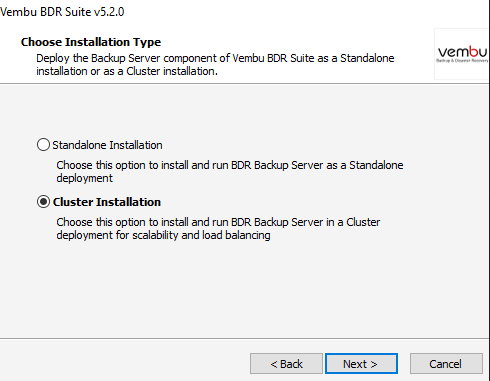Click 'installation or as a Cluster installation.' line
490x381 pixels.
[x=127, y=71]
